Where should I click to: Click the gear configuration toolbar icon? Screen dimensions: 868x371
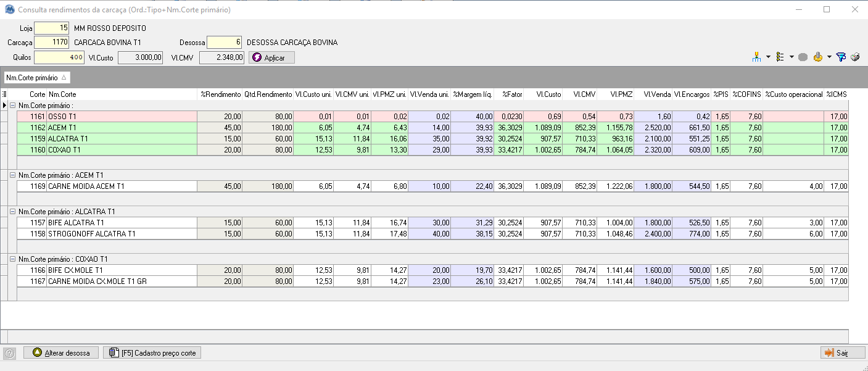click(x=818, y=57)
